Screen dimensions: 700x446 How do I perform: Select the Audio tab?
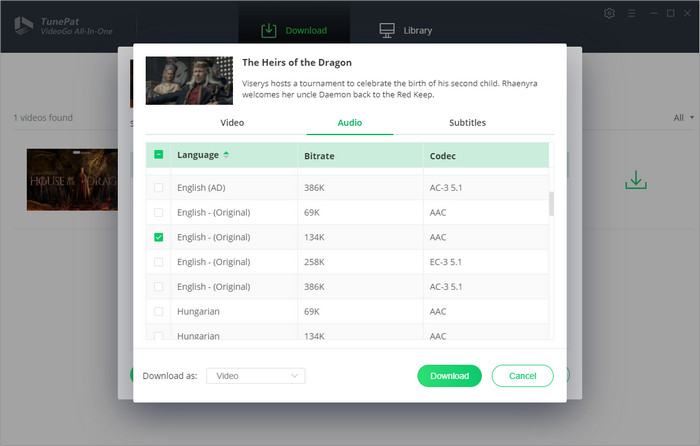350,123
